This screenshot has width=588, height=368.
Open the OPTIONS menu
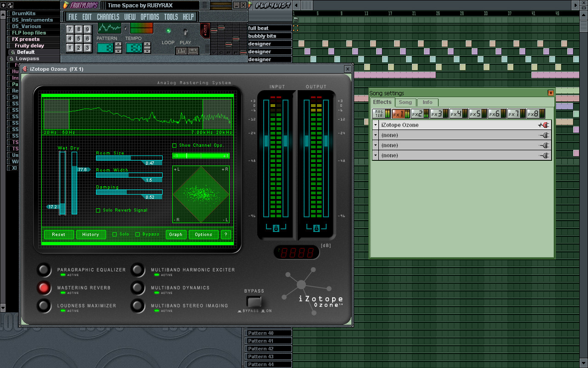tap(150, 17)
